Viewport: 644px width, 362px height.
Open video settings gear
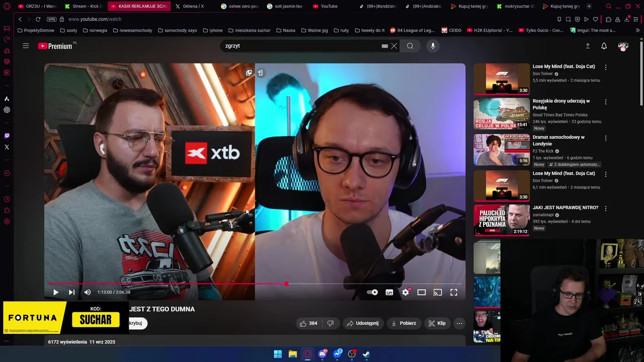pos(406,292)
